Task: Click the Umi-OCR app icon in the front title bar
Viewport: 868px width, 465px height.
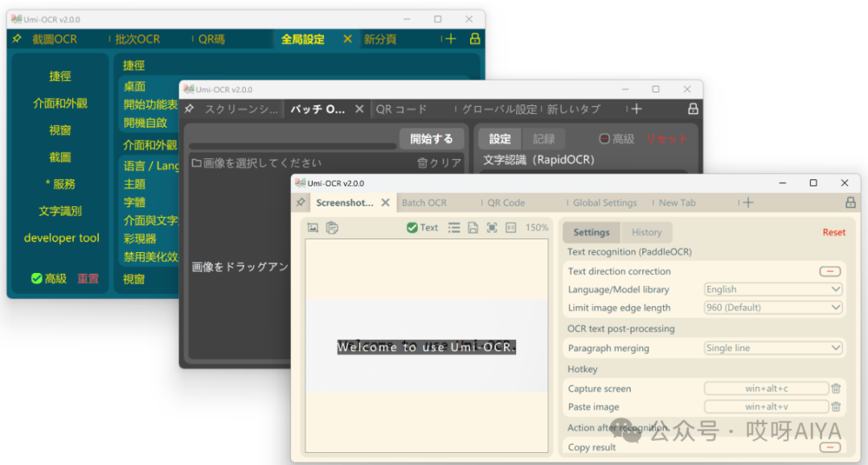Action: pos(301,183)
